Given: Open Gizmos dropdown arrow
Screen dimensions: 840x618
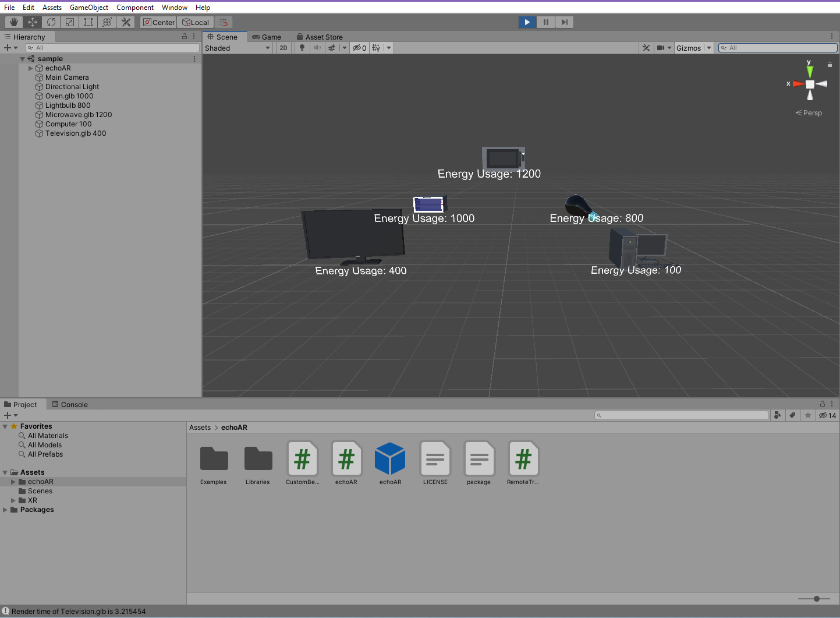Looking at the screenshot, I should 709,48.
